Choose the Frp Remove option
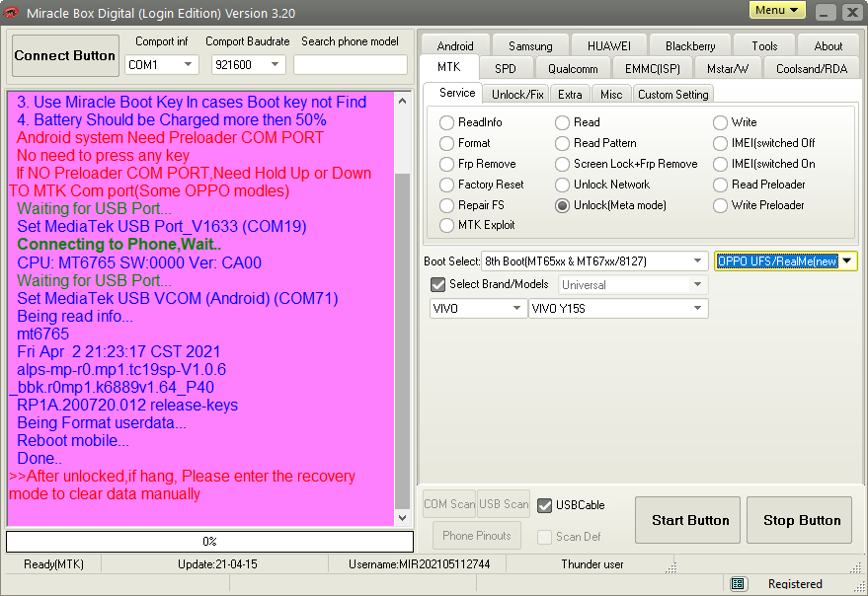 446,164
